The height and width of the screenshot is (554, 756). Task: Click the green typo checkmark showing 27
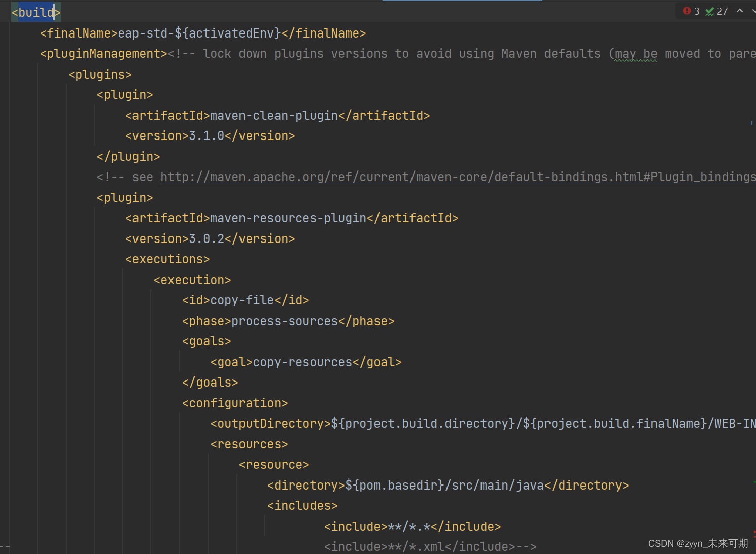tap(716, 11)
